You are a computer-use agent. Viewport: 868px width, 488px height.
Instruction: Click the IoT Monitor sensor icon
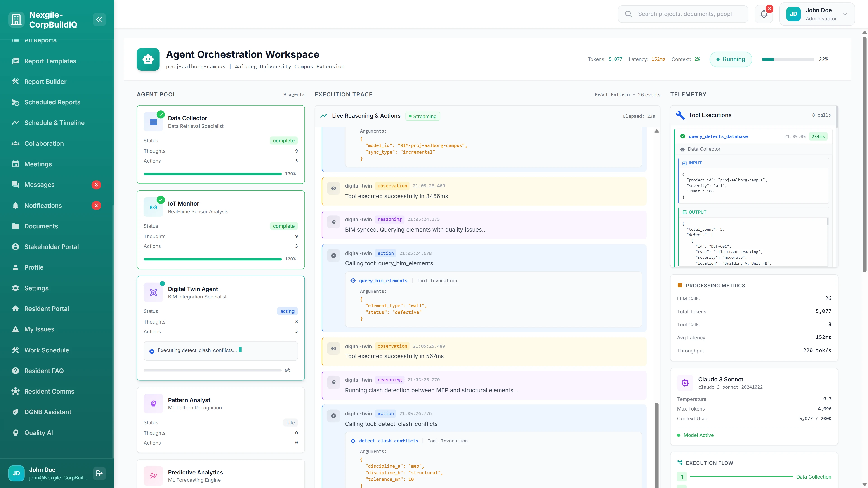pyautogui.click(x=153, y=207)
